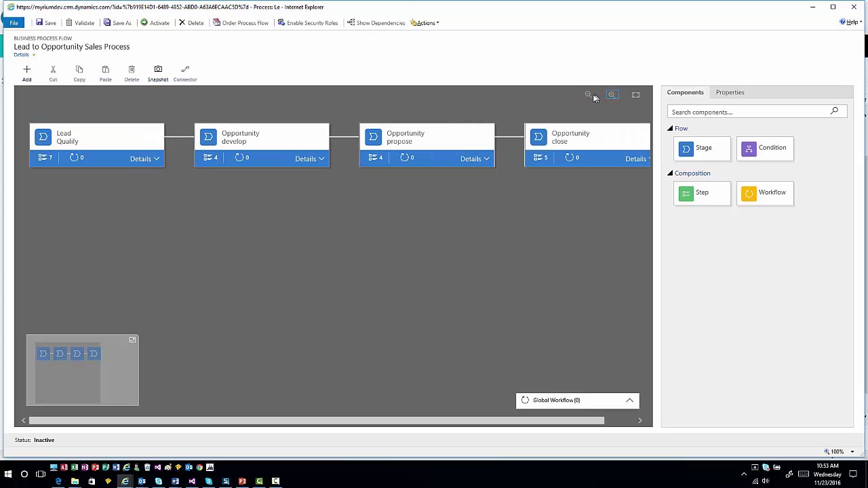Screen dimensions: 868x488
Task: Activate the process flow
Action: [155, 22]
